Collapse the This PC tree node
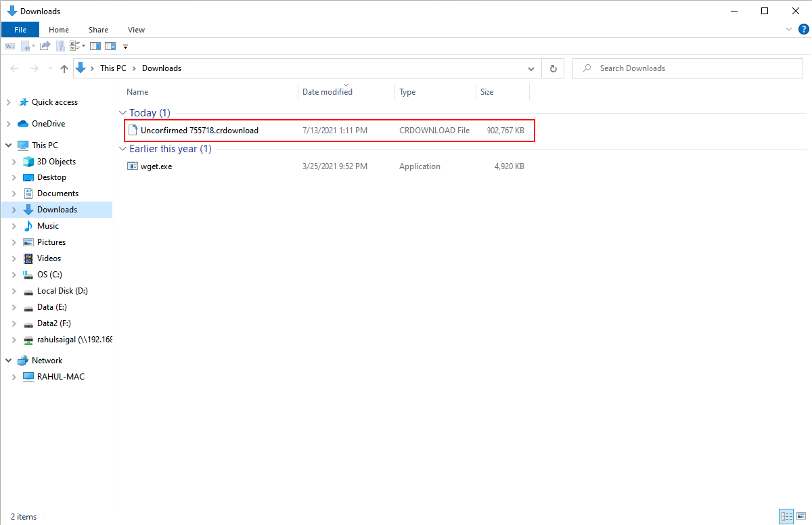The image size is (812, 525). (x=8, y=145)
